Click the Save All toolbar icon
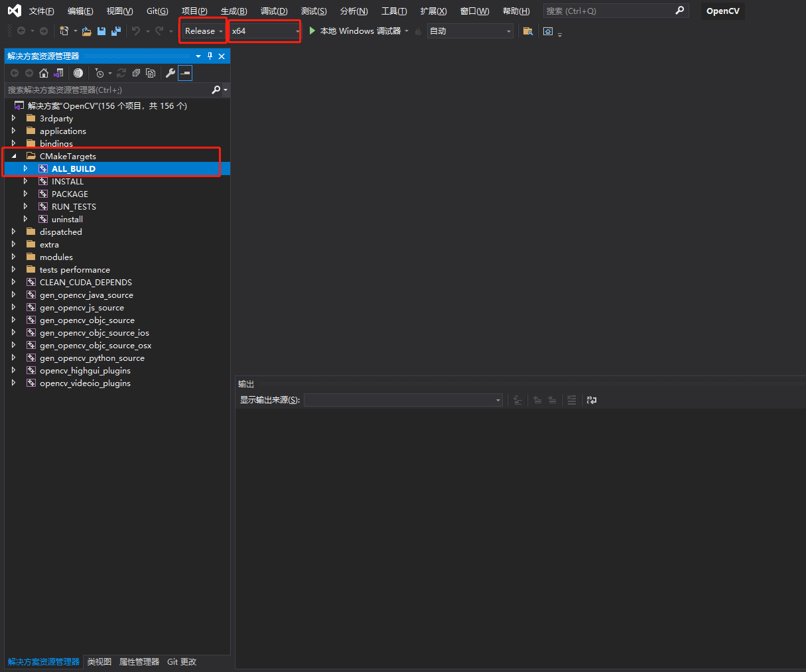 tap(116, 31)
